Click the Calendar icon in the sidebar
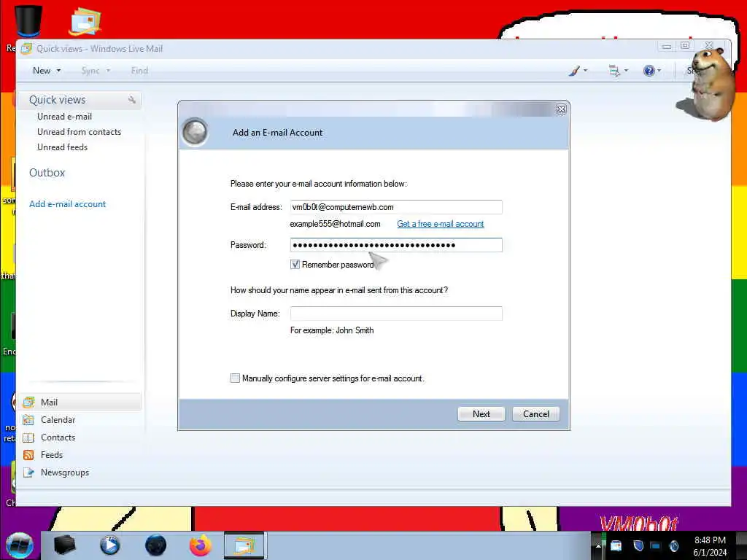747x560 pixels. tap(28, 420)
